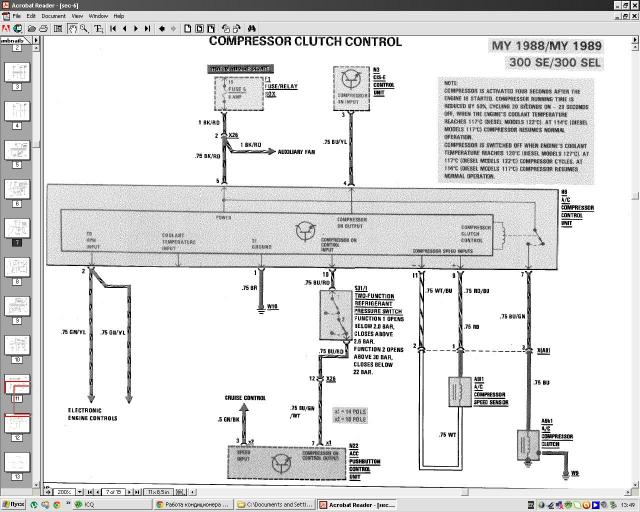Click status bar first page button
Screen dimensions: 640x512
point(90,492)
